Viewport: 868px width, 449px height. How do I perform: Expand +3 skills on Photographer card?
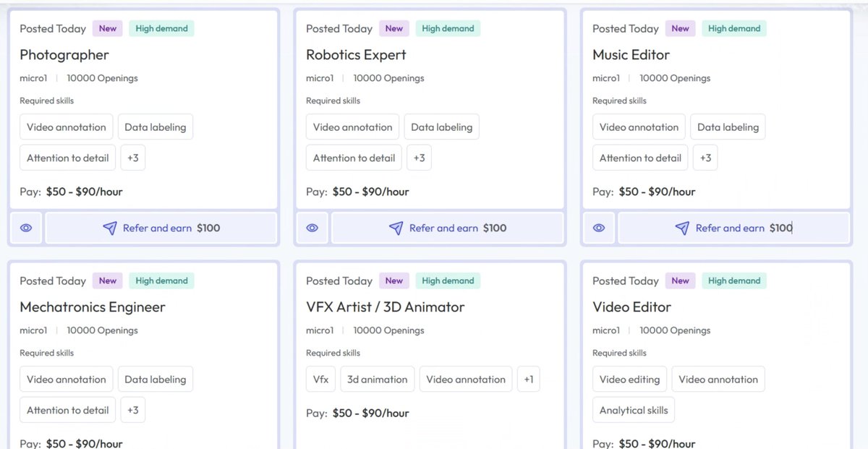pyautogui.click(x=133, y=158)
